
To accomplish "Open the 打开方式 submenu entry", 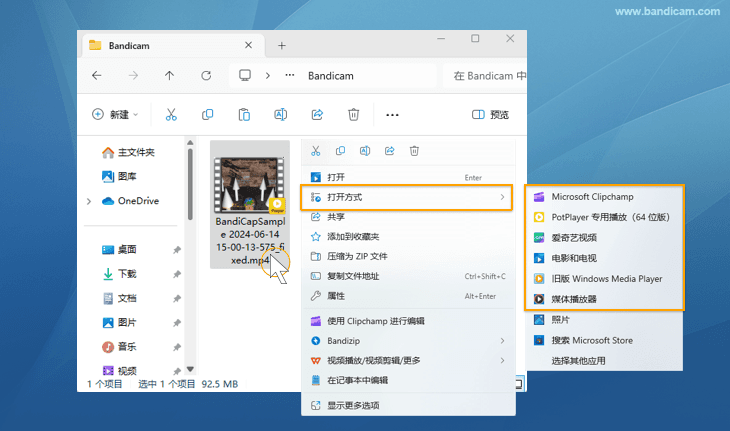I will [406, 197].
